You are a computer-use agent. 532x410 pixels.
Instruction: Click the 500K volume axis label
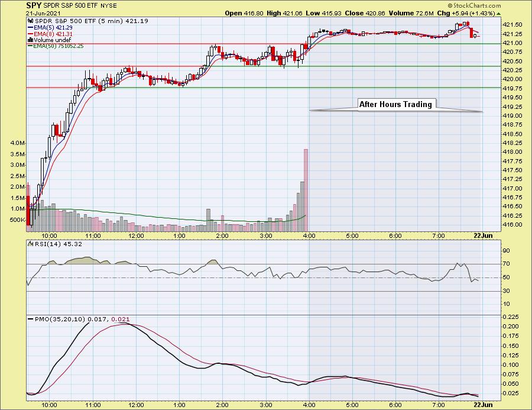tap(17, 219)
